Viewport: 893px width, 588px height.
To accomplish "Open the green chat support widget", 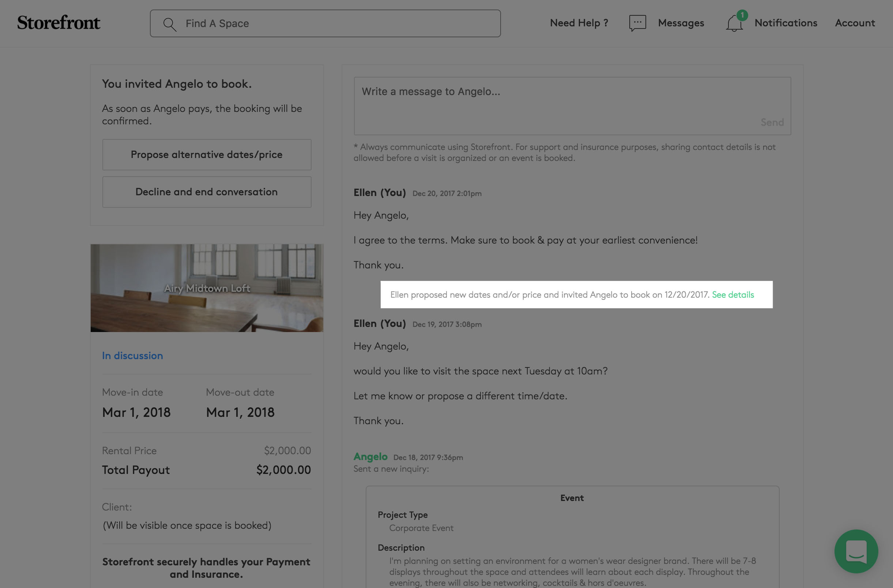I will tap(856, 551).
